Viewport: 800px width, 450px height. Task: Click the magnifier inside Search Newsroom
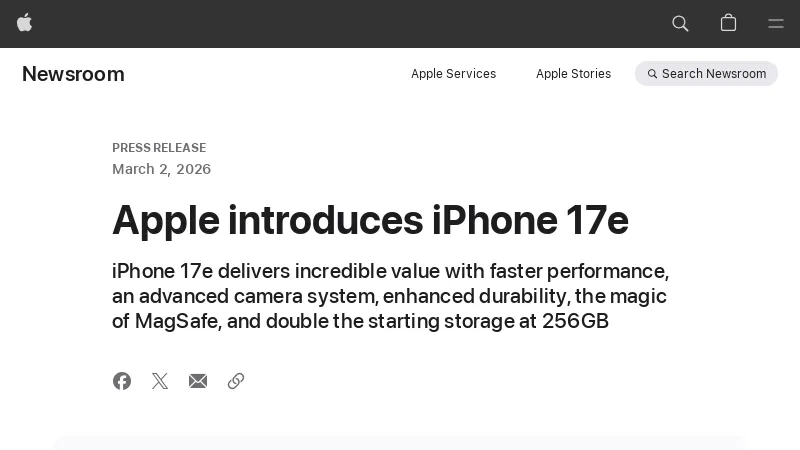(652, 74)
